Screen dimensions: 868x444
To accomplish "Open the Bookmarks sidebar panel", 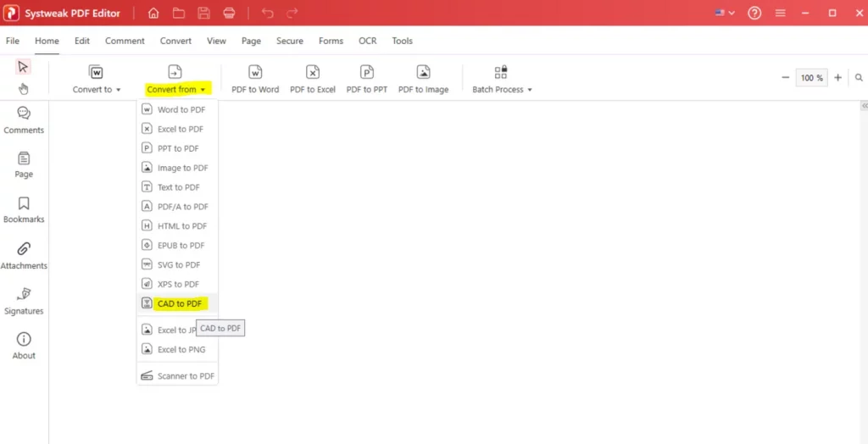I will [x=24, y=210].
